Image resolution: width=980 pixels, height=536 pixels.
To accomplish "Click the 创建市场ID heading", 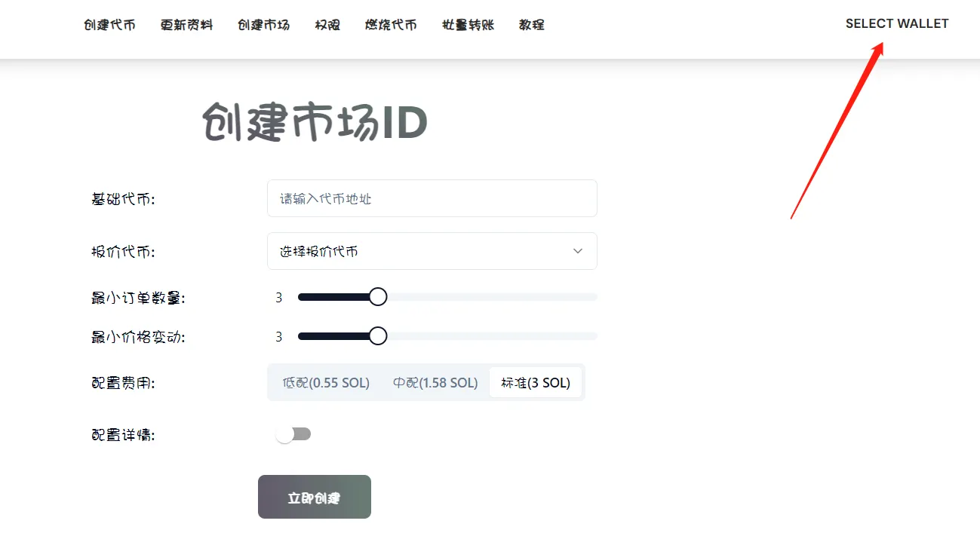I will pyautogui.click(x=315, y=122).
